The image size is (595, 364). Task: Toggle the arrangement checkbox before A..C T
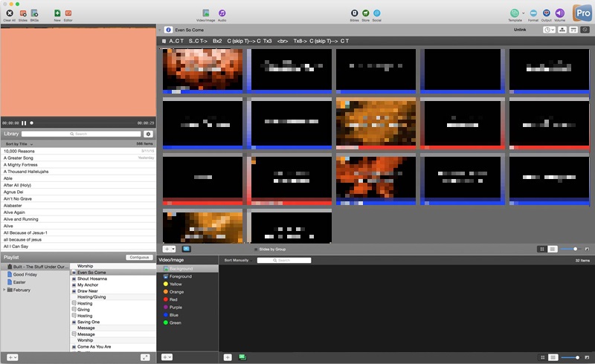pyautogui.click(x=164, y=41)
